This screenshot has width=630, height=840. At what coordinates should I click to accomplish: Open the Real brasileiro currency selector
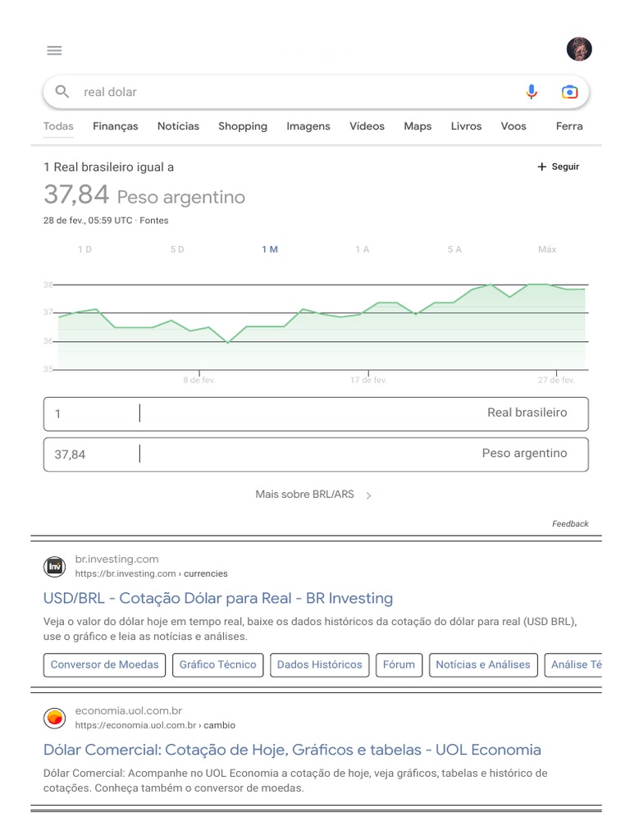[x=527, y=413]
